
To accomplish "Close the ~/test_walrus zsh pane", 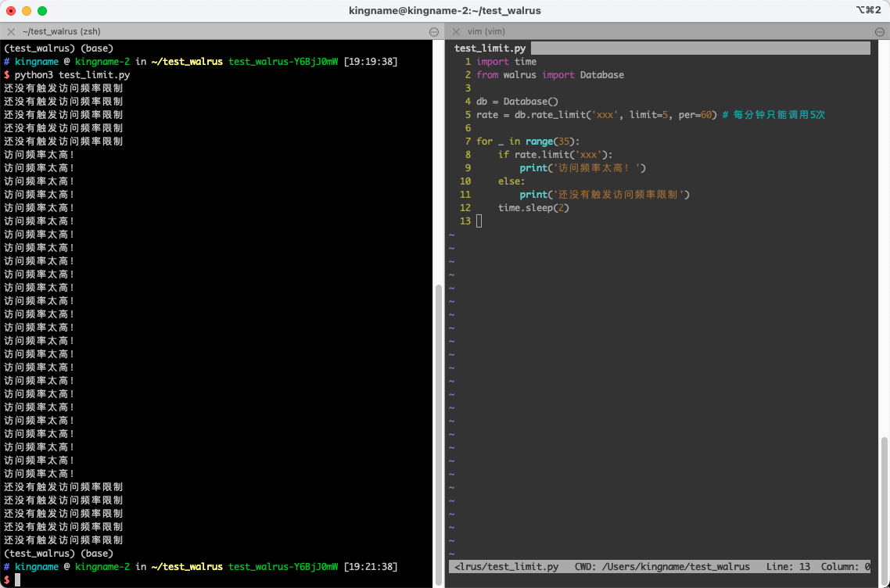I will click(11, 32).
